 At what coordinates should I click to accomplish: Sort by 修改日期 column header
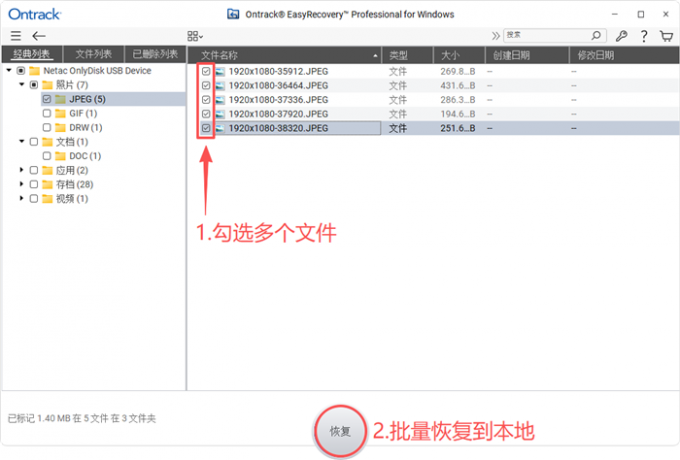coord(624,55)
